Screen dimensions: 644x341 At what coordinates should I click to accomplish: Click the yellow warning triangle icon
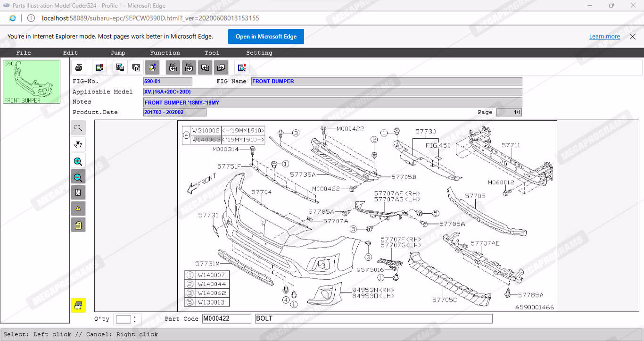[x=78, y=208]
